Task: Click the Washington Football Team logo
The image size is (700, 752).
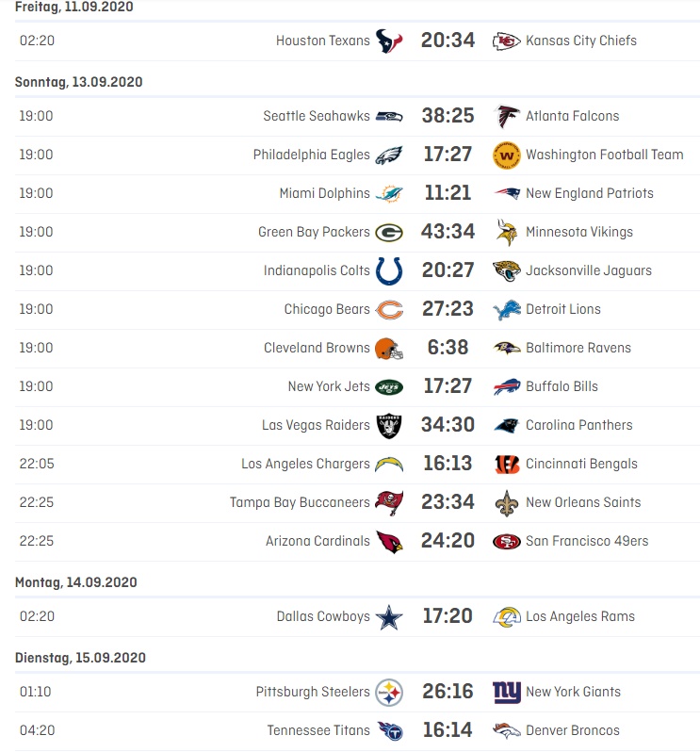Action: pos(507,155)
